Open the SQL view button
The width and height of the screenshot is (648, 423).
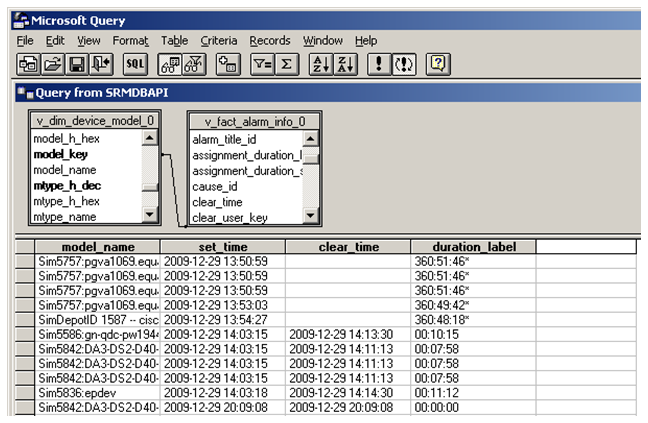pos(135,64)
